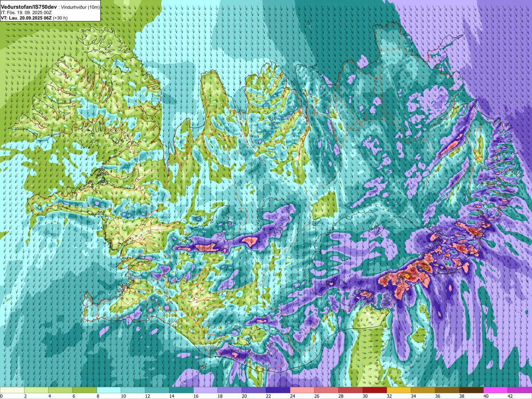This screenshot has height=399, width=532.
Task: Pick the 6–8 olive green legend swatch
Action: click(x=85, y=390)
